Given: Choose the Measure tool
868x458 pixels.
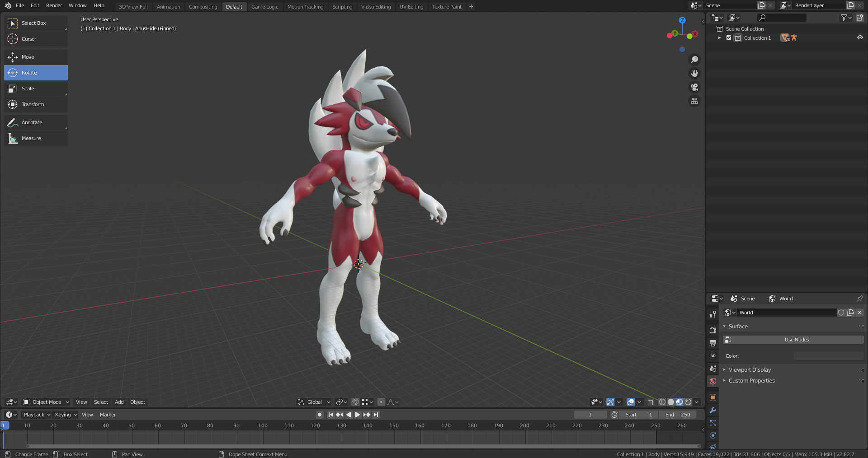Looking at the screenshot, I should click(36, 138).
